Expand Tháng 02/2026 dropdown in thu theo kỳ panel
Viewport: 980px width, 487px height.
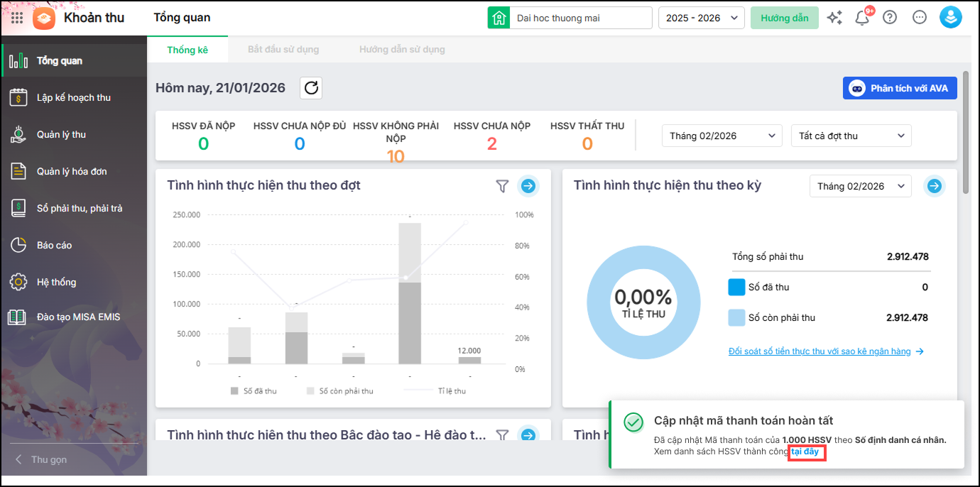coord(859,186)
